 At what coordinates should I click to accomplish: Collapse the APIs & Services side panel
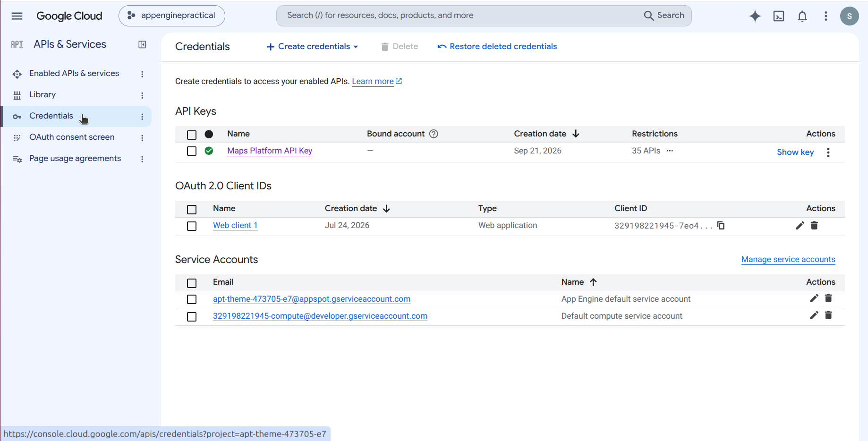pos(142,44)
